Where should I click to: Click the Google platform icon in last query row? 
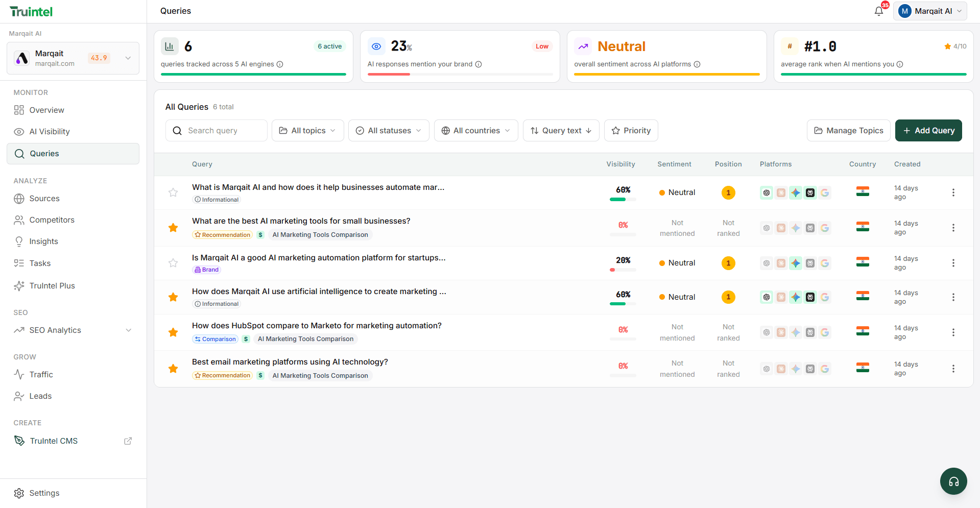point(825,369)
